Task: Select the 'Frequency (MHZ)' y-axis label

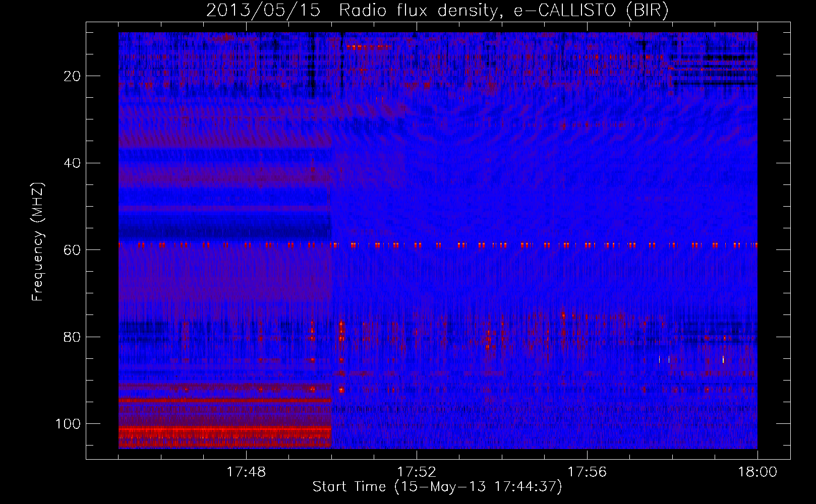Action: (38, 241)
